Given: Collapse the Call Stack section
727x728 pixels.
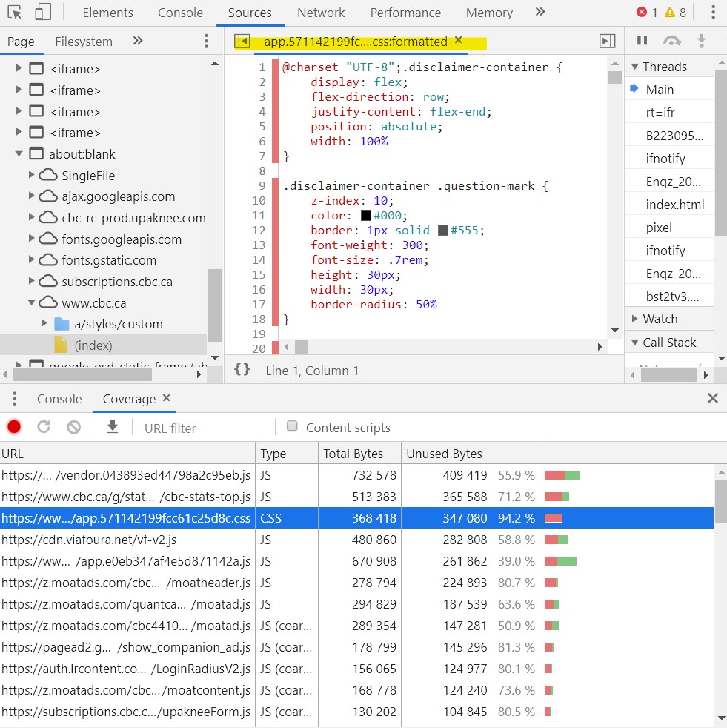Looking at the screenshot, I should pyautogui.click(x=635, y=343).
